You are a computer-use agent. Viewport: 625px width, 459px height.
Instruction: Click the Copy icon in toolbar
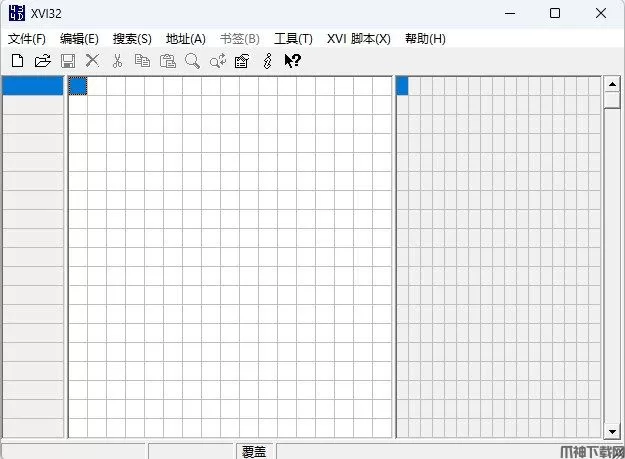[142, 61]
